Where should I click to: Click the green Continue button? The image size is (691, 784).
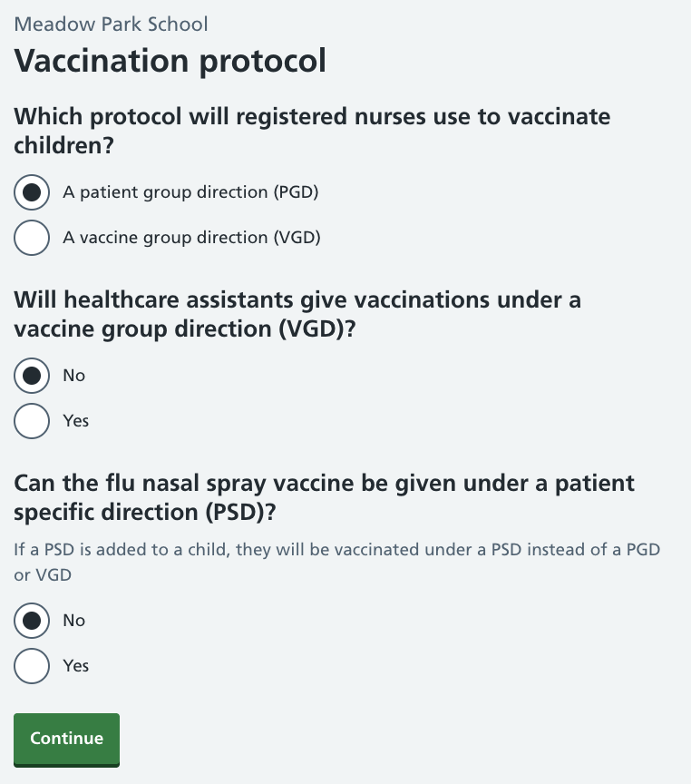pos(66,740)
